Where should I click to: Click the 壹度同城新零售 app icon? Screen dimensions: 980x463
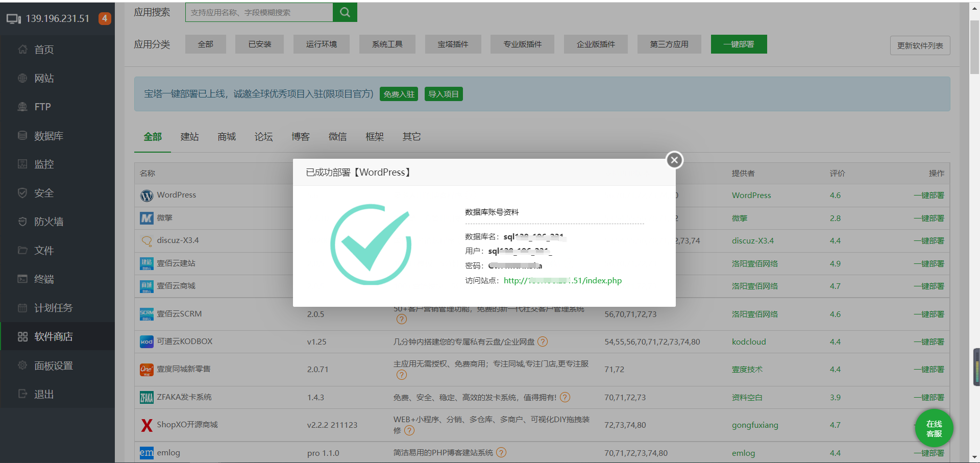(146, 369)
